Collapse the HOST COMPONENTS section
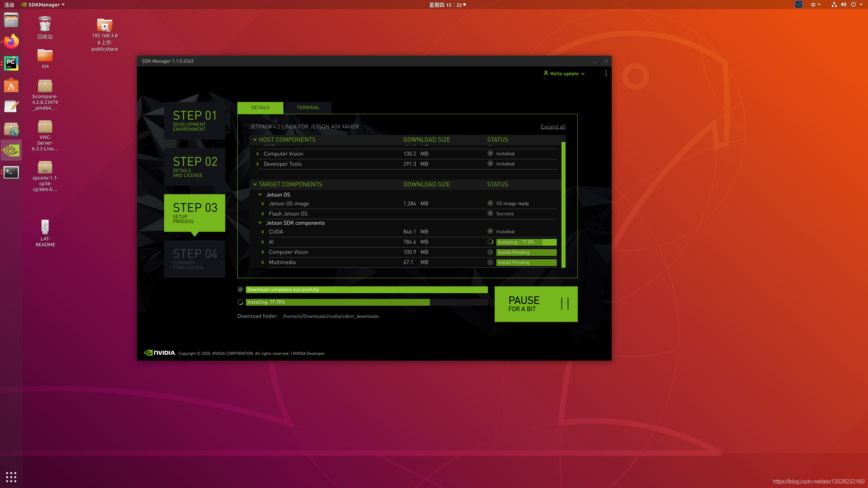 point(255,140)
